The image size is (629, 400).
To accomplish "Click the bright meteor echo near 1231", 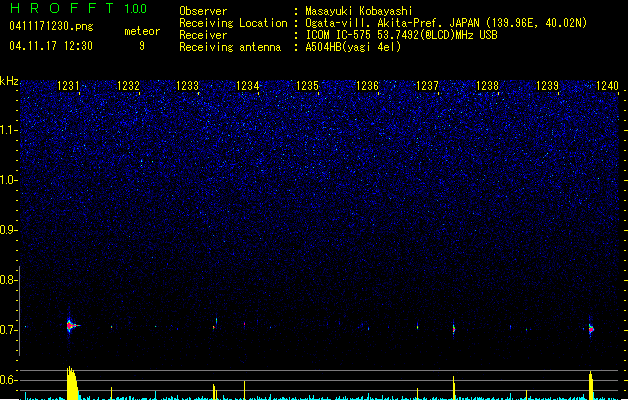I will click(71, 325).
